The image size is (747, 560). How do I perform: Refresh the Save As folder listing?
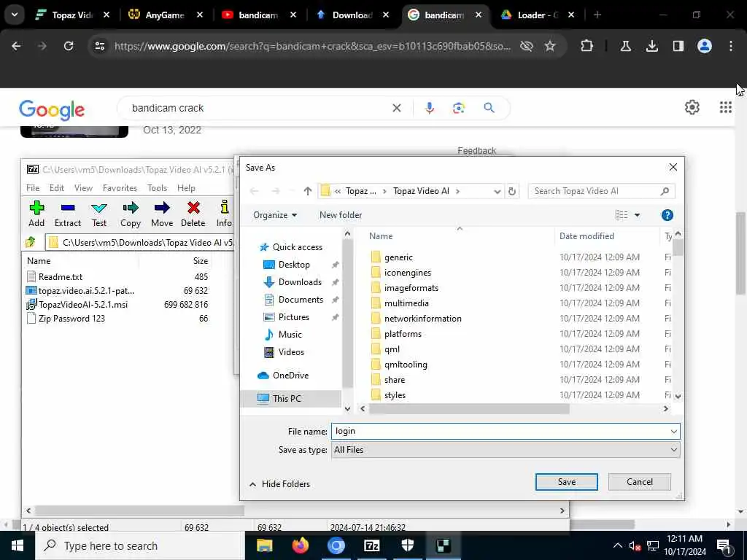pyautogui.click(x=512, y=192)
